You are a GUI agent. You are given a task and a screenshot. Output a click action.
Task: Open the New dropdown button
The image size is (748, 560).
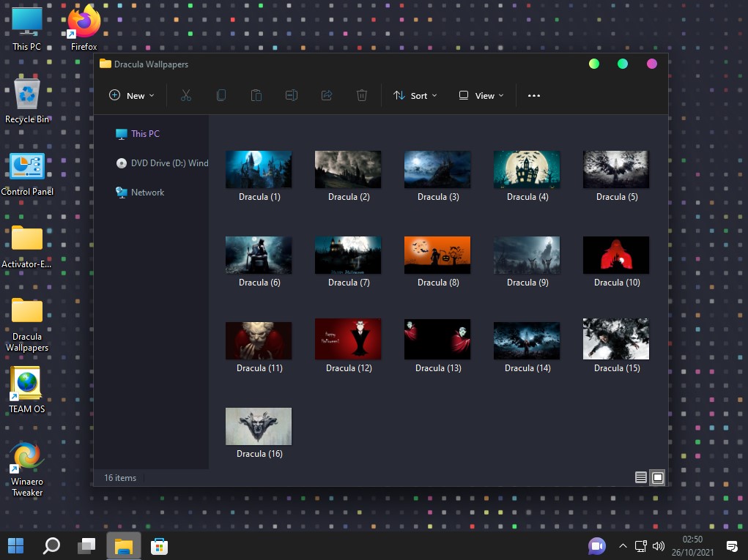pos(132,95)
